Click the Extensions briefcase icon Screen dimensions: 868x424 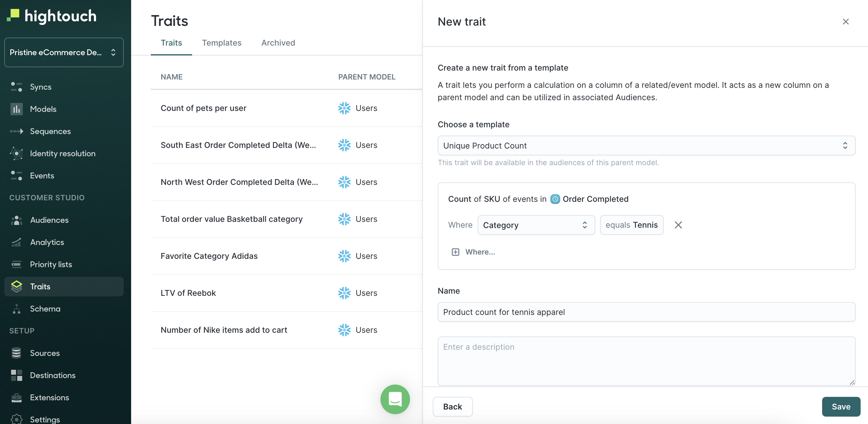coord(16,397)
